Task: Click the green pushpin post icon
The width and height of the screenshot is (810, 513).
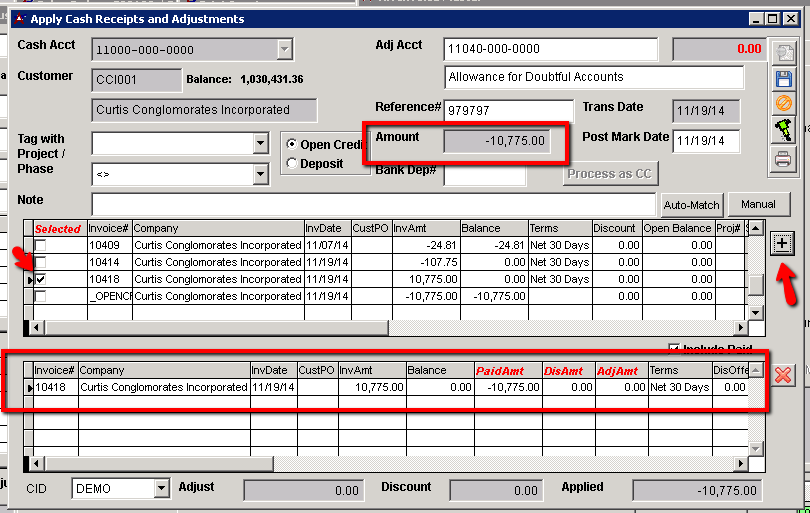Action: coord(783,130)
